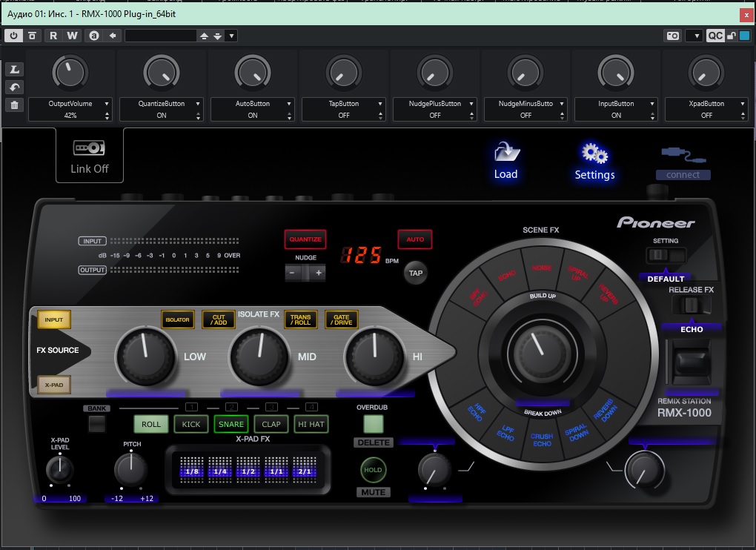
Task: Click the 1/8 X-Pad beat segment
Action: (x=192, y=471)
